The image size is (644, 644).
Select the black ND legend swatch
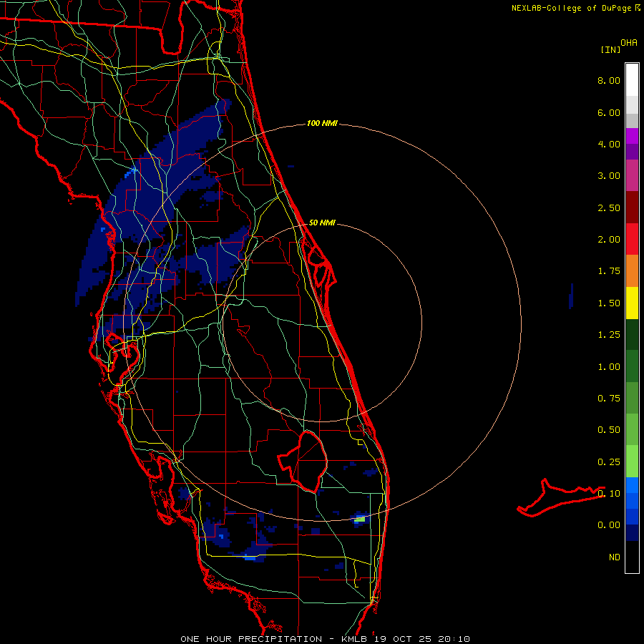click(632, 557)
